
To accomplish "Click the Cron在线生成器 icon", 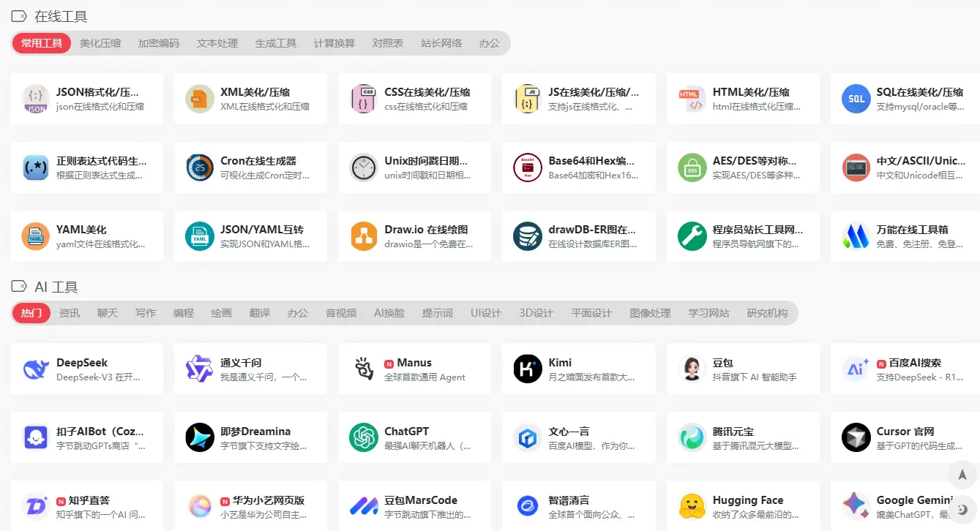I will [200, 167].
